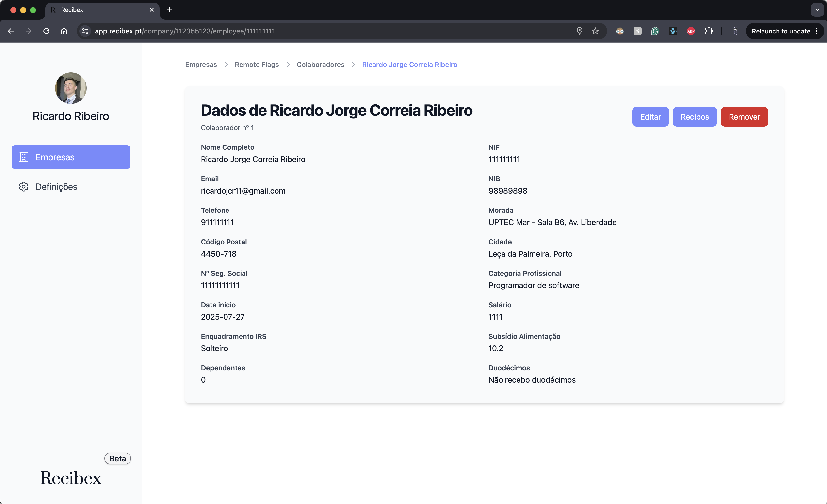
Task: Click the Dados de Ricardo heading
Action: 337,110
